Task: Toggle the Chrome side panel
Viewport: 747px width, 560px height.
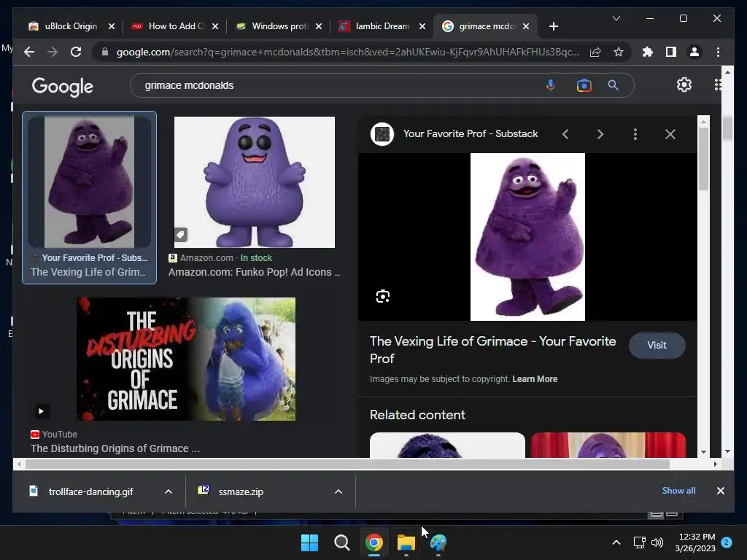Action: pos(671,52)
